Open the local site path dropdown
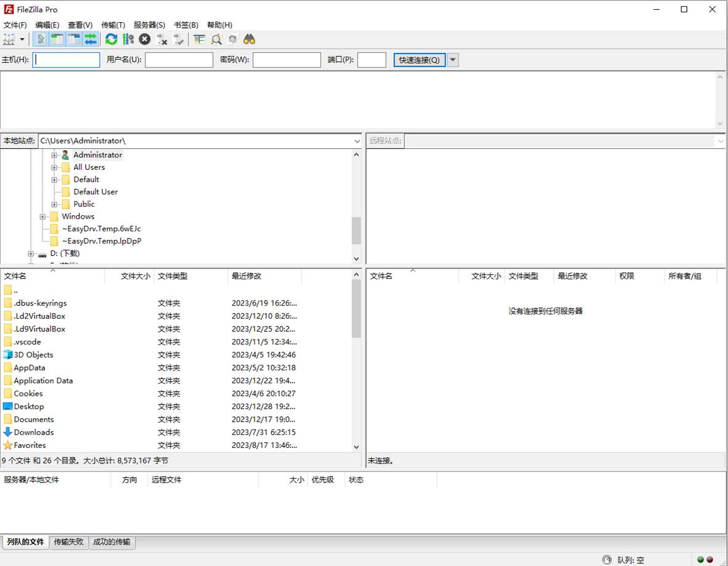 (357, 141)
